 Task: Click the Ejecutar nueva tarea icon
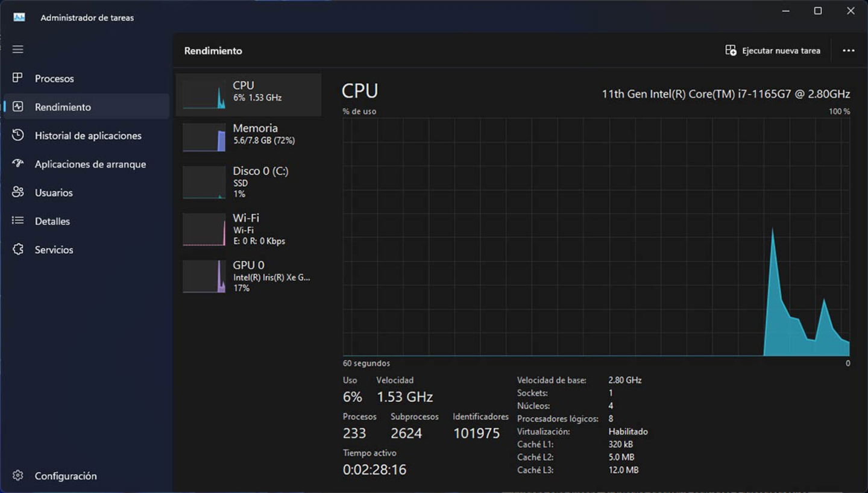click(731, 51)
